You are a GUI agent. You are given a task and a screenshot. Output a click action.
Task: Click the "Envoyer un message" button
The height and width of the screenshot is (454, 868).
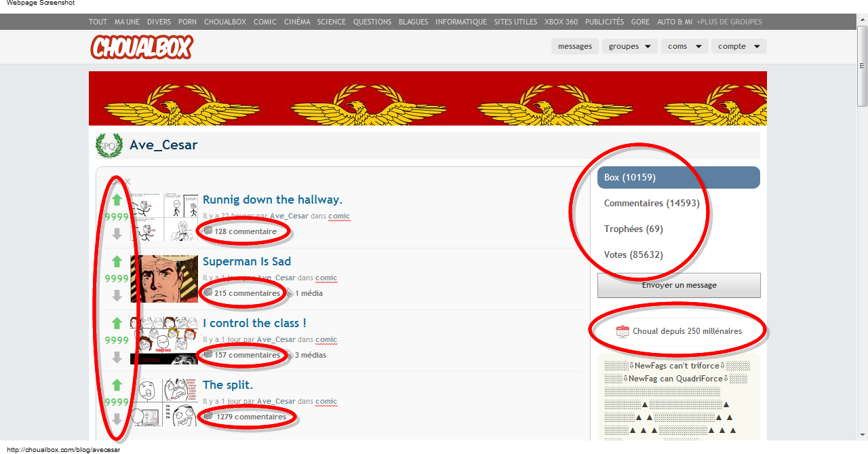(679, 285)
